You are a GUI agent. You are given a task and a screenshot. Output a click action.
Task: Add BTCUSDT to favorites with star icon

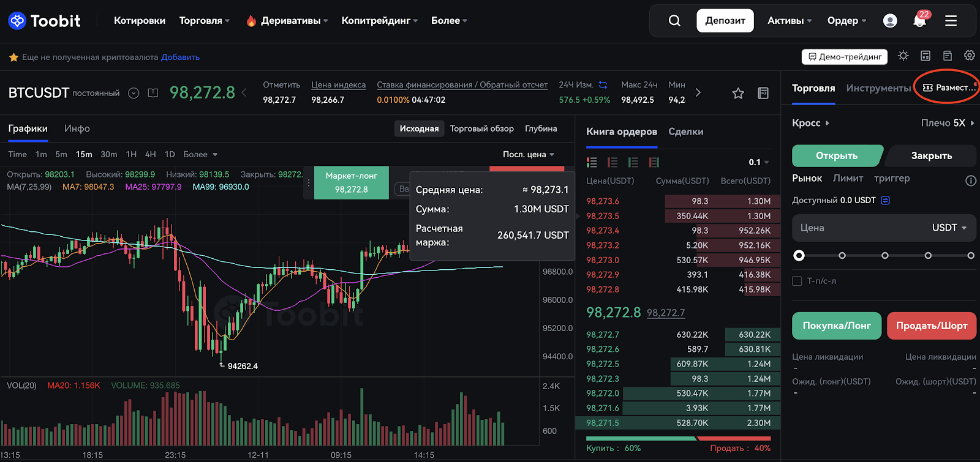click(x=738, y=94)
